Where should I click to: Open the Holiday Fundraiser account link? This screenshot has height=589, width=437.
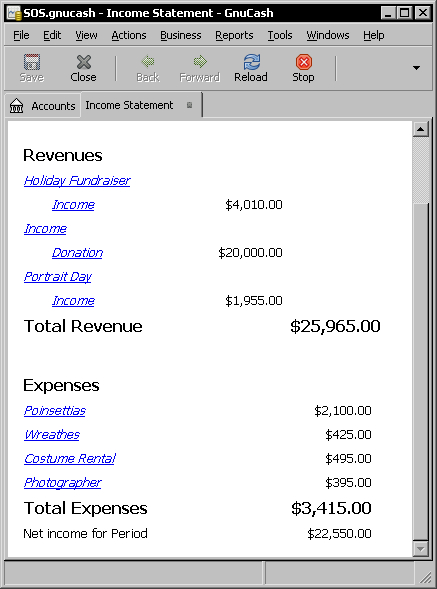[x=77, y=181]
